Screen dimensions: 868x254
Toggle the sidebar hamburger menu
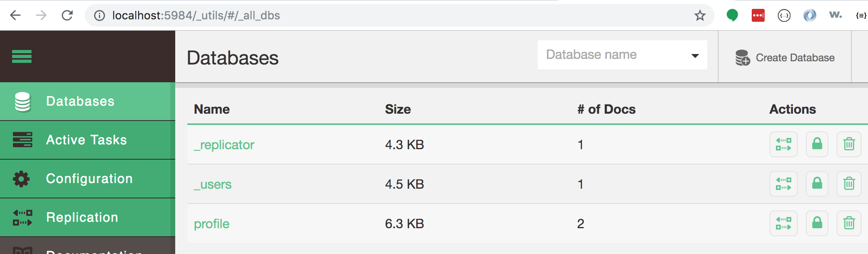click(x=22, y=56)
